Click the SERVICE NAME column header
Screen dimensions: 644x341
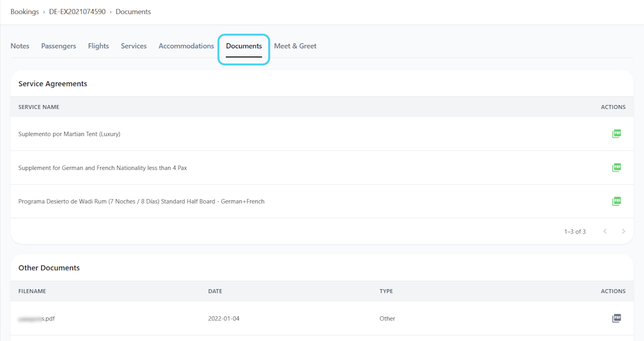pos(39,107)
